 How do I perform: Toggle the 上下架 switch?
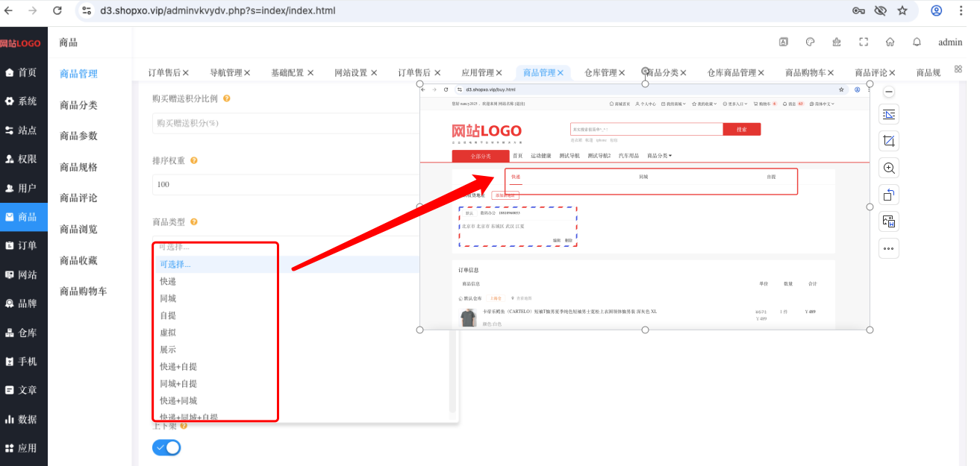coord(166,447)
